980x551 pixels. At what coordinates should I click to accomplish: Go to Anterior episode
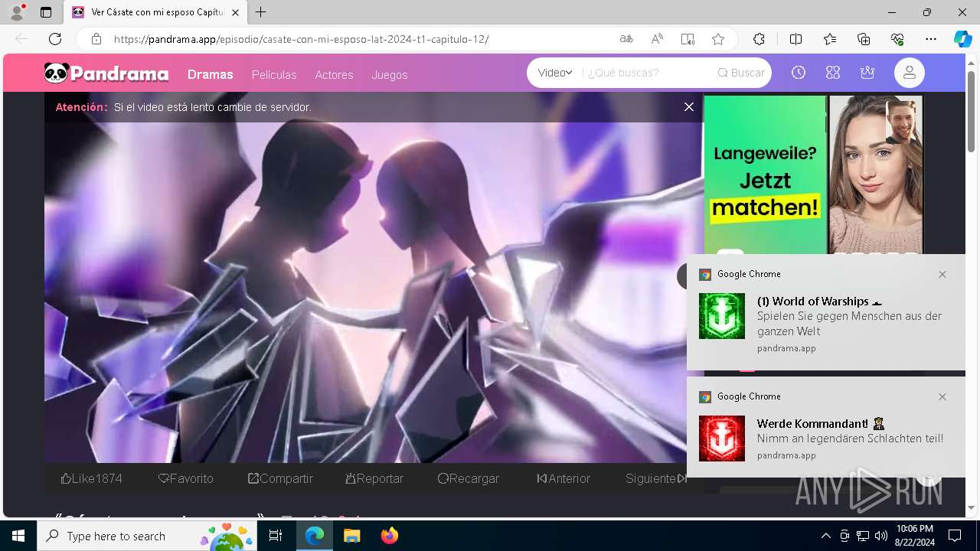click(563, 478)
